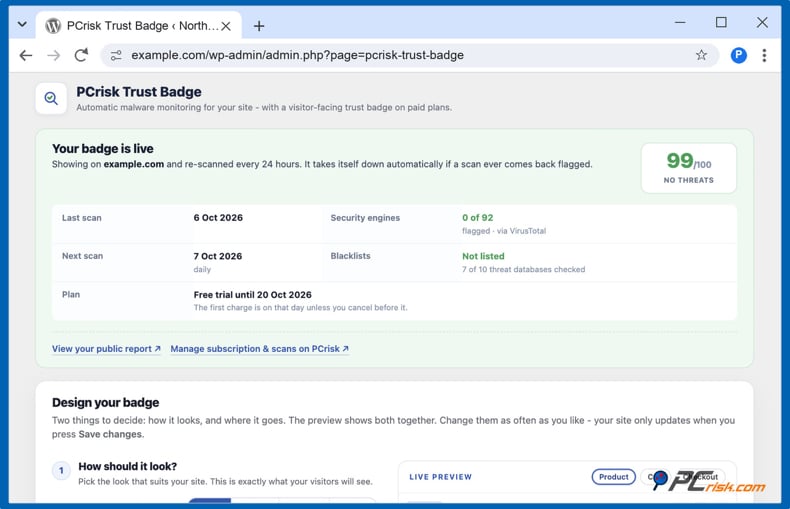Open the Chrome three-dot menu
The image size is (790, 509).
(764, 55)
